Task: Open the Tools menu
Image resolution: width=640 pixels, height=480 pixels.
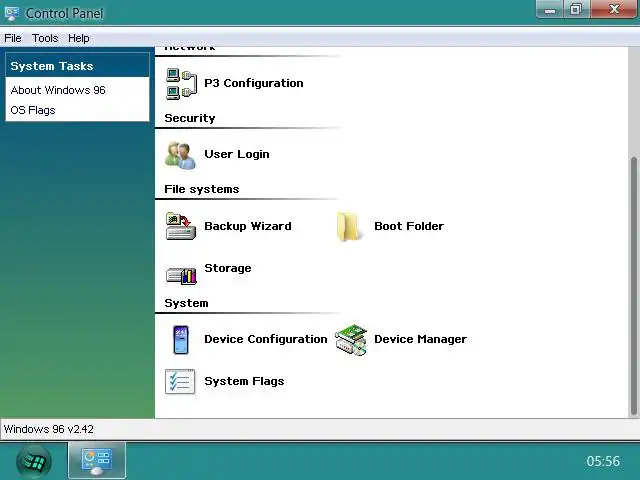Action: click(45, 38)
